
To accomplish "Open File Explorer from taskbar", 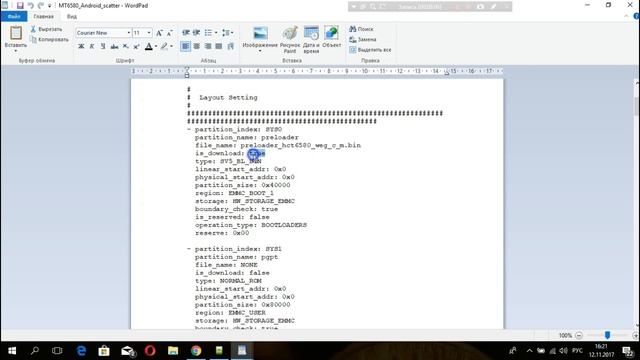I will (x=173, y=351).
